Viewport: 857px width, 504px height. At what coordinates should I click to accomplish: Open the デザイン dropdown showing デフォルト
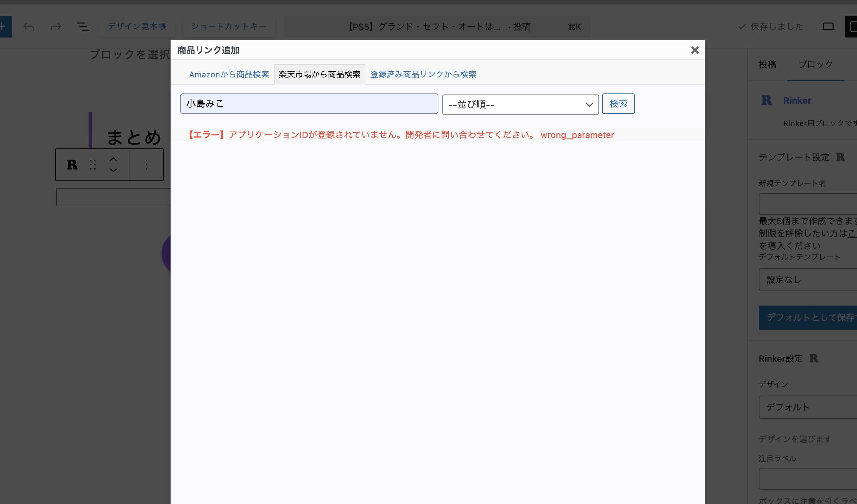coord(808,407)
